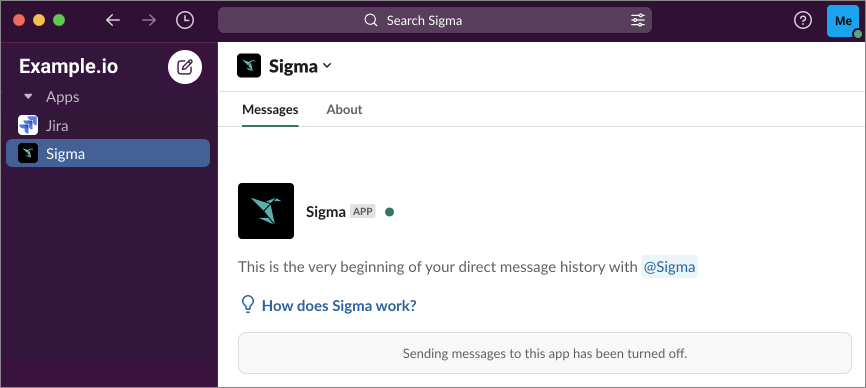Select Sigma in the Apps sidebar
Screen dimensions: 866x388
tap(108, 153)
